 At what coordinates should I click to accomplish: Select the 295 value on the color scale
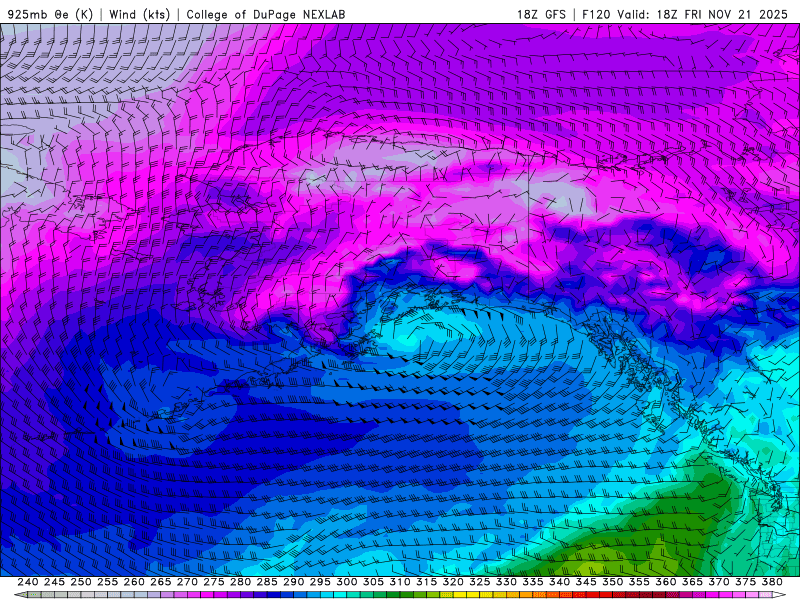320,582
